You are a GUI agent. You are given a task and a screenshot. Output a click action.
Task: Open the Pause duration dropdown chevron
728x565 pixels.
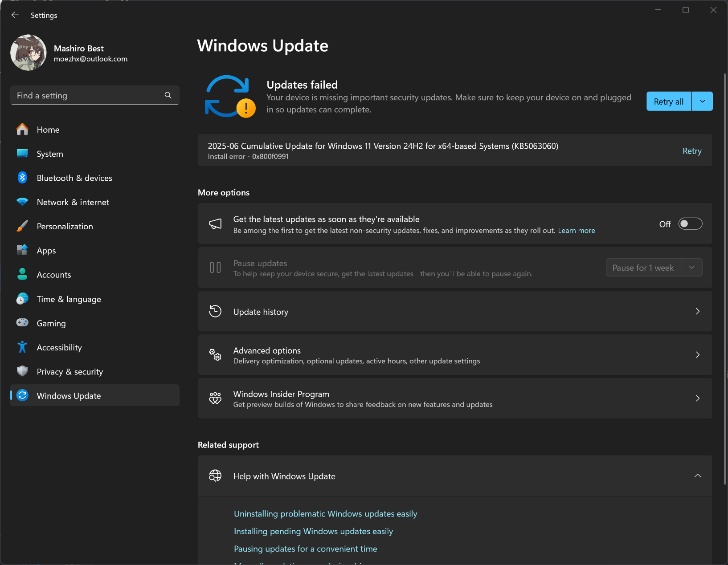point(692,267)
